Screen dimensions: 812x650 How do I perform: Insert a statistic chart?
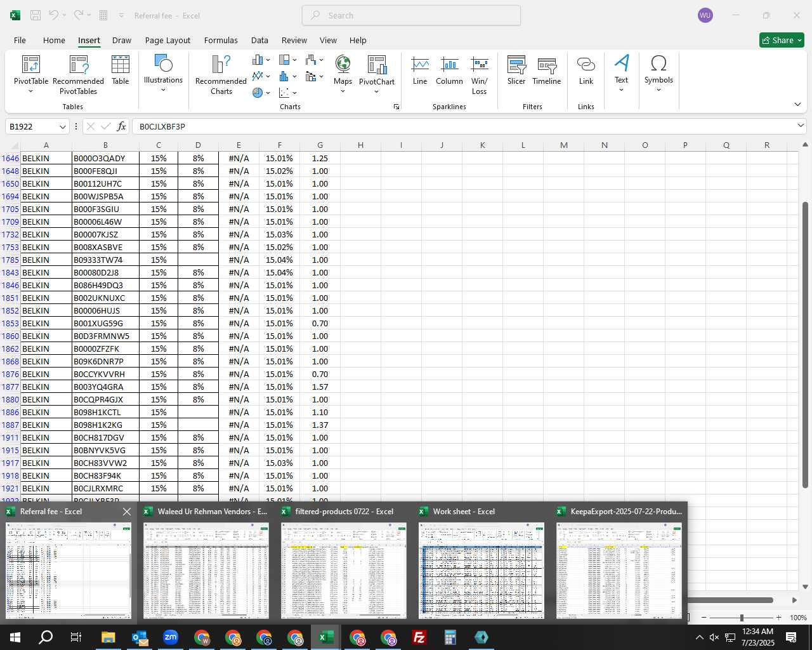pyautogui.click(x=284, y=76)
